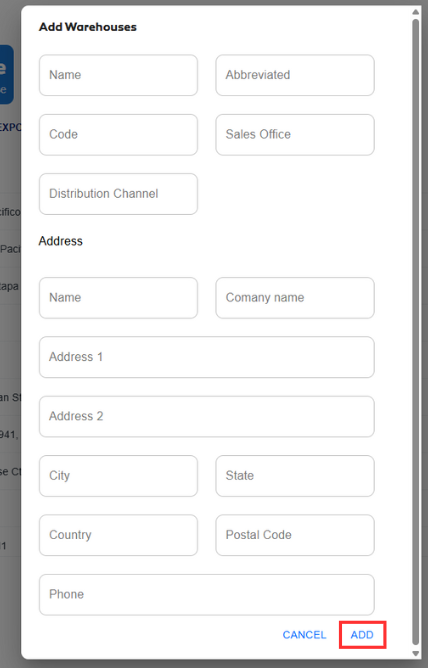Select the Comany name field
This screenshot has width=428, height=668.
pos(295,298)
